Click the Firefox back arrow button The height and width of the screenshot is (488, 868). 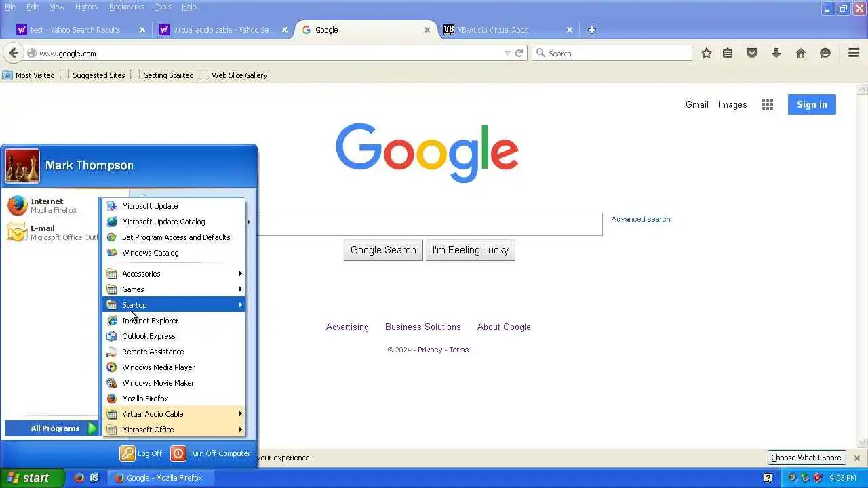[14, 53]
